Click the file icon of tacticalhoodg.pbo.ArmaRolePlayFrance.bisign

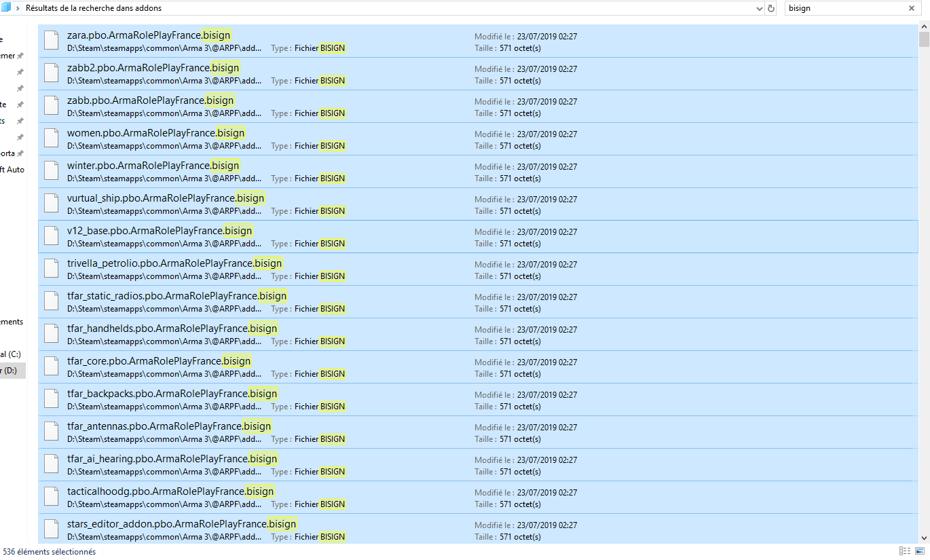(x=52, y=497)
